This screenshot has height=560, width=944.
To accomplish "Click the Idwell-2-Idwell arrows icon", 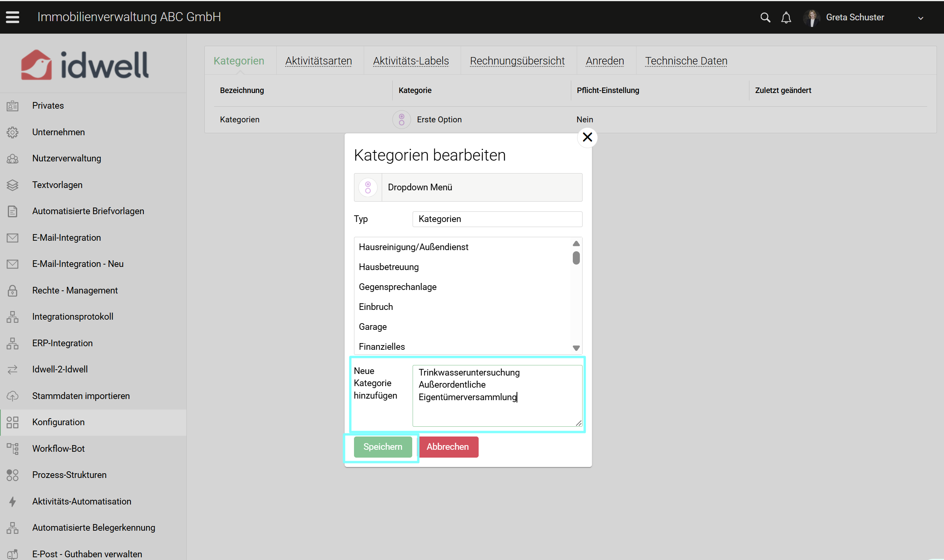I will tap(13, 369).
